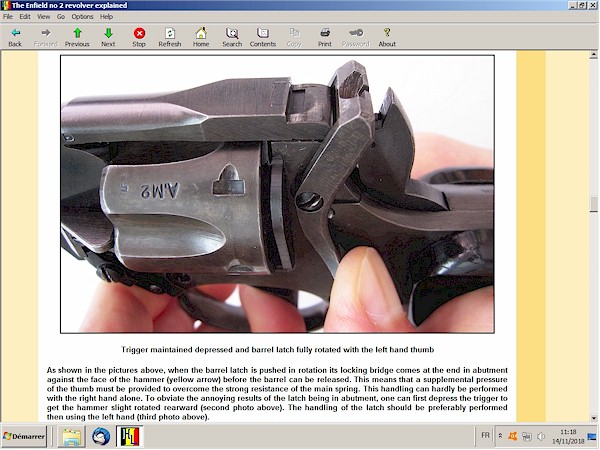600x450 pixels.
Task: Open the Search tool
Action: click(232, 38)
